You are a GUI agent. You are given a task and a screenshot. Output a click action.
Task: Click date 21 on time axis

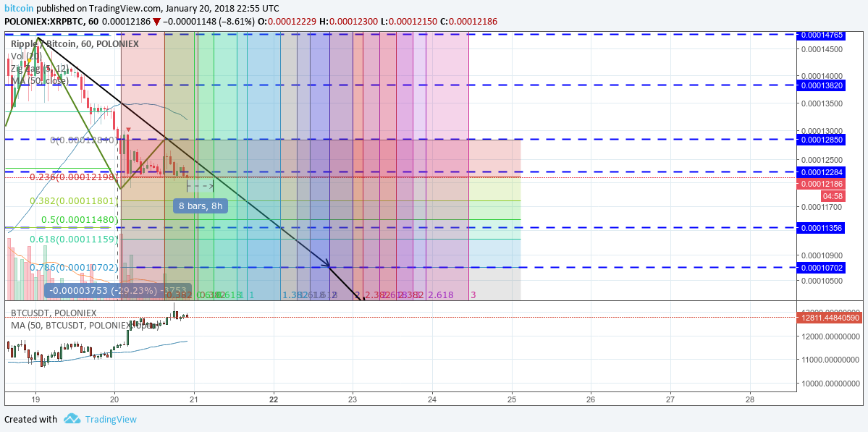pos(194,398)
